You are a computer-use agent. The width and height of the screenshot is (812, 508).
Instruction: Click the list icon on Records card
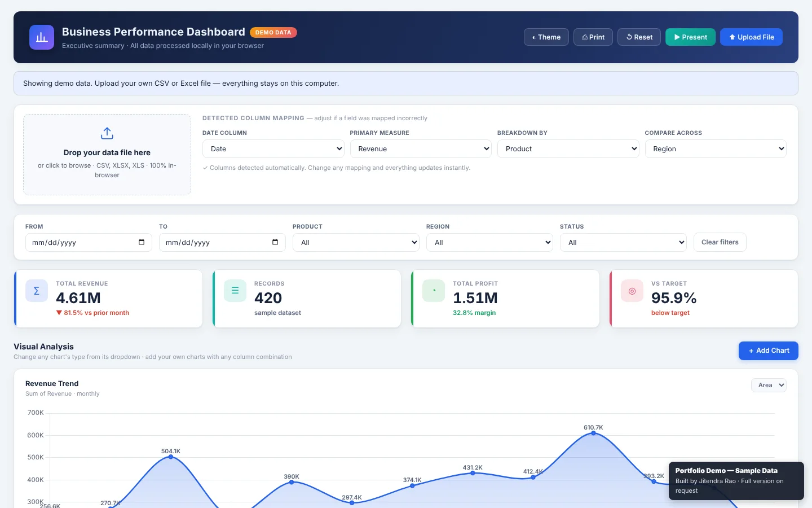click(235, 291)
